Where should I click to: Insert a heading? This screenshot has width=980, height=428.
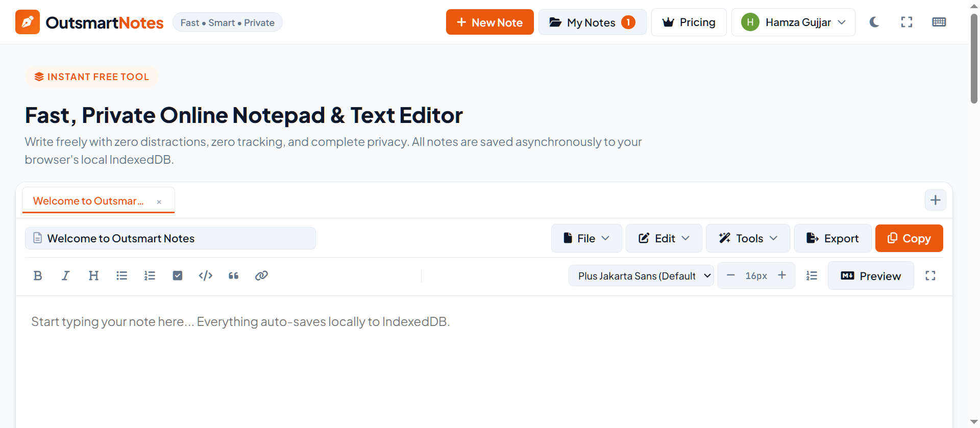(x=93, y=275)
